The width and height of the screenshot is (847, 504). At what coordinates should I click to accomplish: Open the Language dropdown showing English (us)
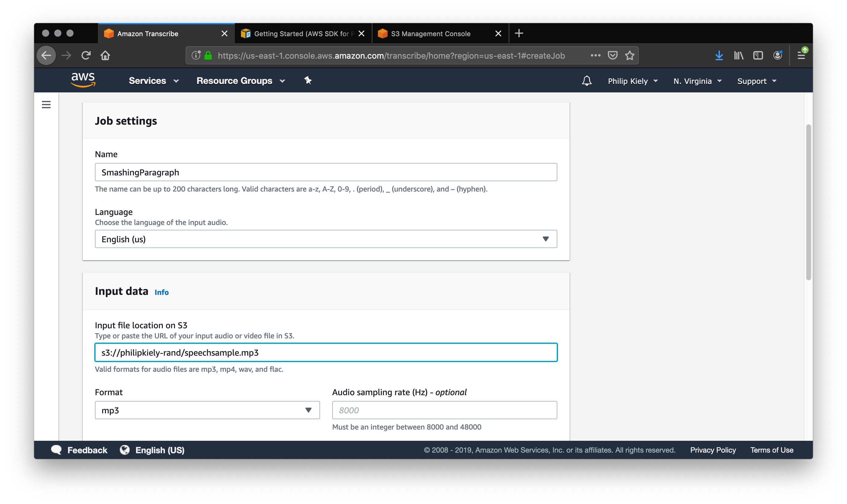[326, 239]
